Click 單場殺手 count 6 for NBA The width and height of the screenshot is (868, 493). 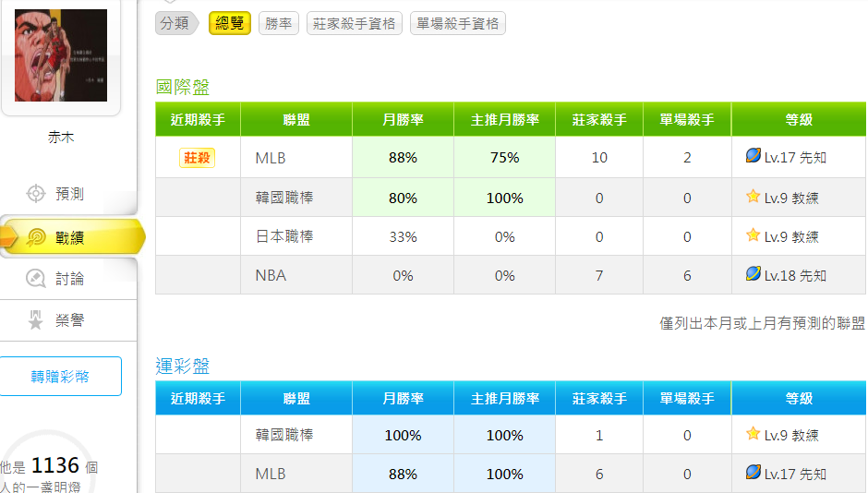click(687, 275)
